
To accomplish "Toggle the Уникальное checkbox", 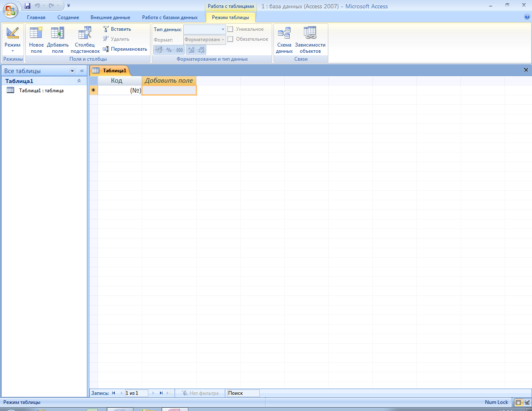I will 230,29.
